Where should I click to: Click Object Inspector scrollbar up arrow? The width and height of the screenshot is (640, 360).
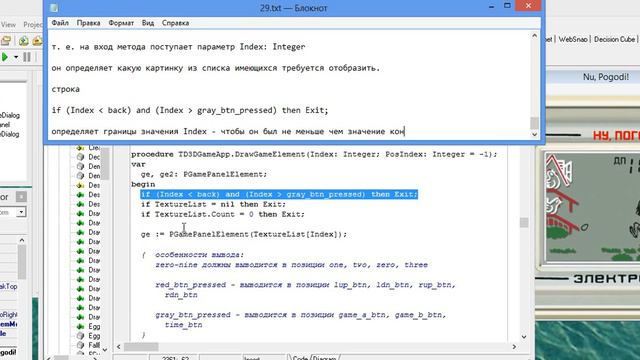(x=22, y=240)
